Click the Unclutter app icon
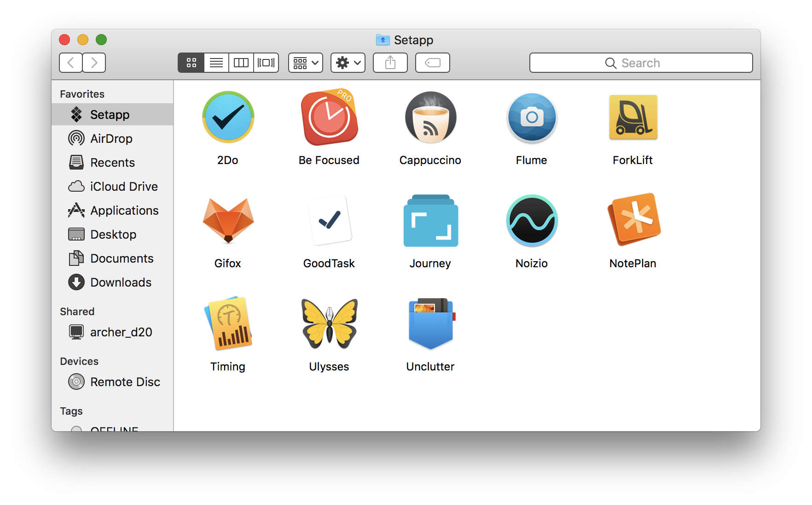812x505 pixels. point(431,323)
